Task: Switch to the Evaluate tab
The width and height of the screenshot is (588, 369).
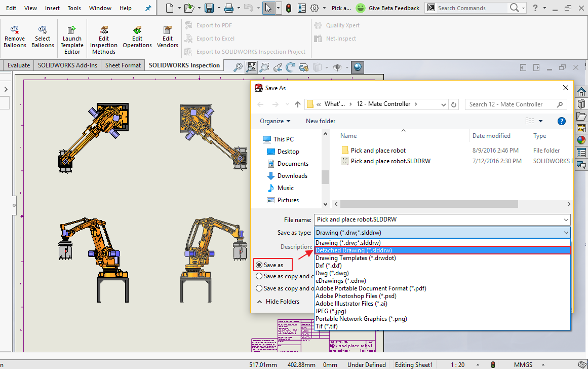Action: coord(19,65)
